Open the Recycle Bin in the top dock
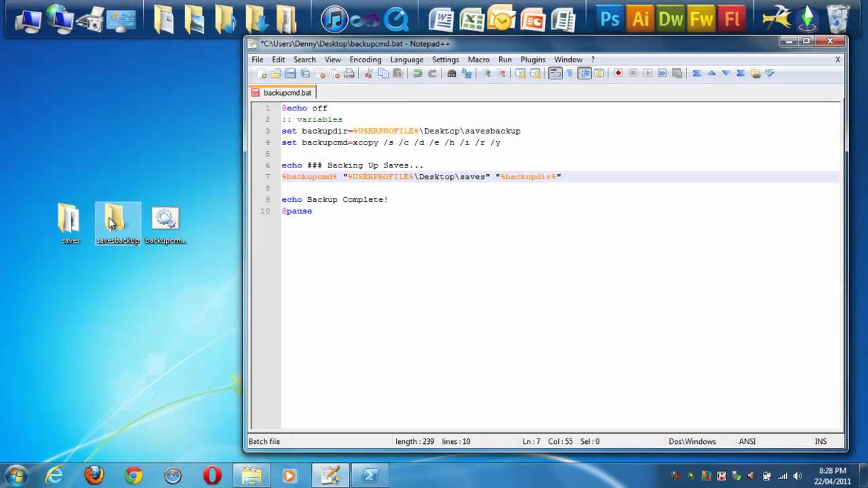Viewport: 868px width, 488px height. click(x=838, y=18)
